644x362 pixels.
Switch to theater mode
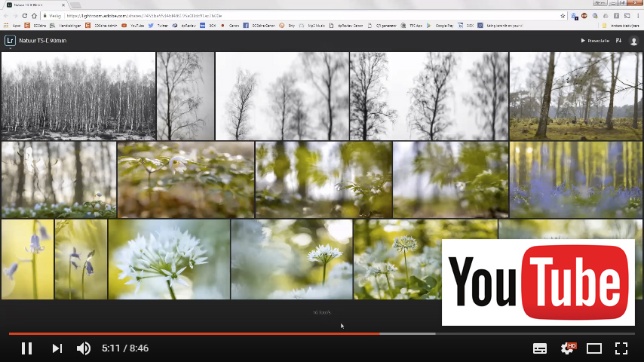click(x=594, y=348)
